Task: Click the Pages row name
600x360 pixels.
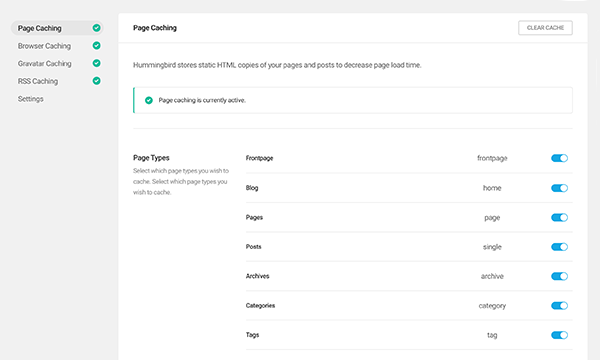Action: (x=254, y=217)
